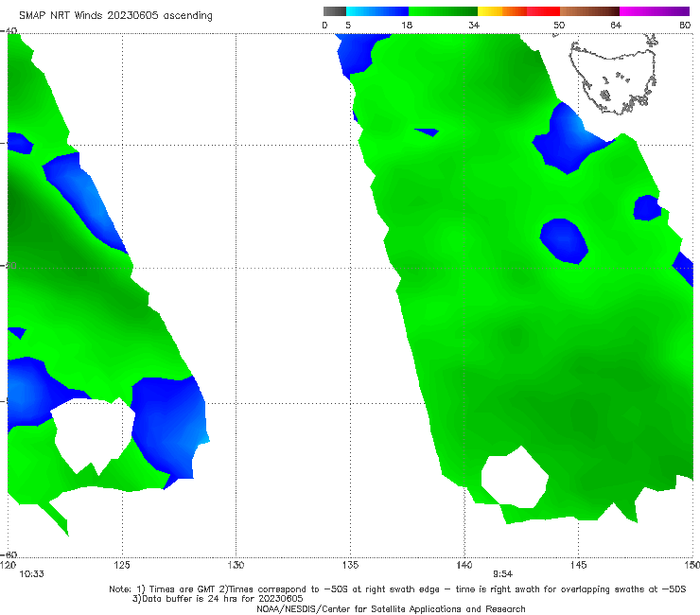Screen dimensions: 700x615
Task: Click the NOAA/NESDIS credit line
Action: [x=391, y=608]
